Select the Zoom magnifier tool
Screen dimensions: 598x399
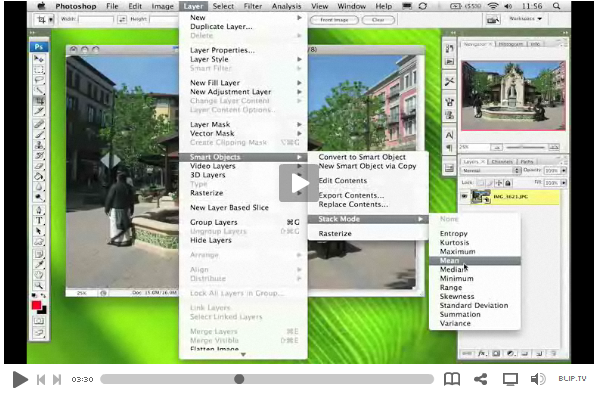click(x=39, y=285)
